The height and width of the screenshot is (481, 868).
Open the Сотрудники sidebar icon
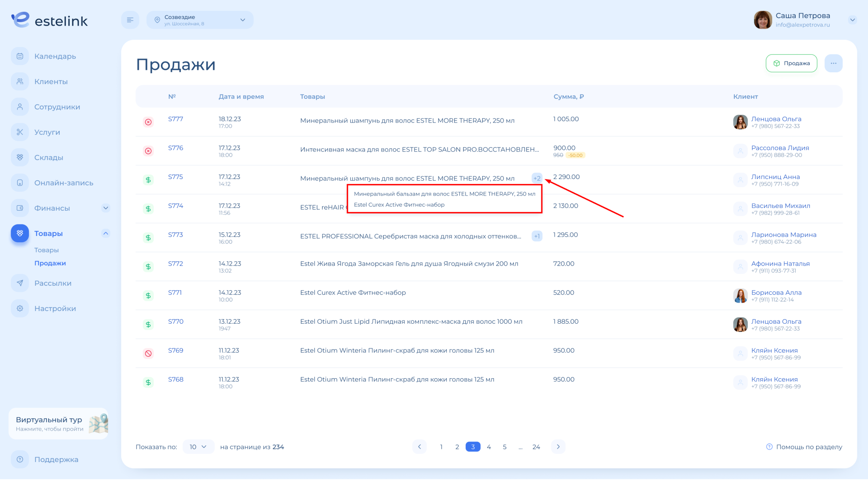(20, 107)
